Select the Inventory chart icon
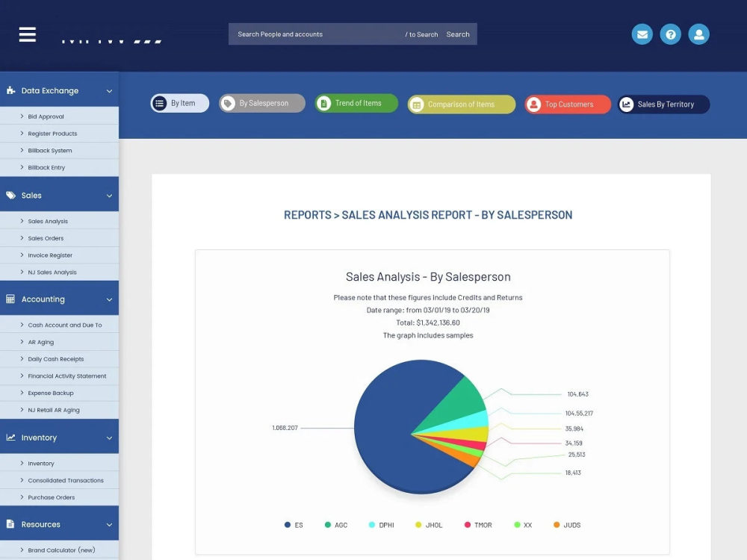 10,437
